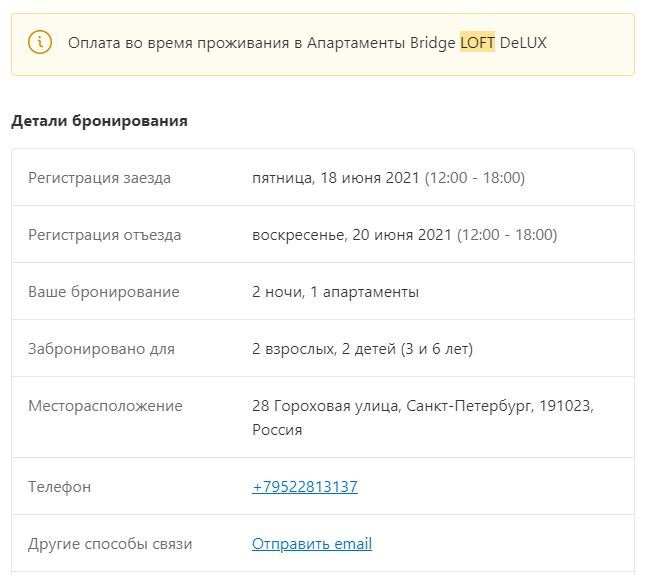Select the "Регистрация отъезда" label

coord(104,235)
